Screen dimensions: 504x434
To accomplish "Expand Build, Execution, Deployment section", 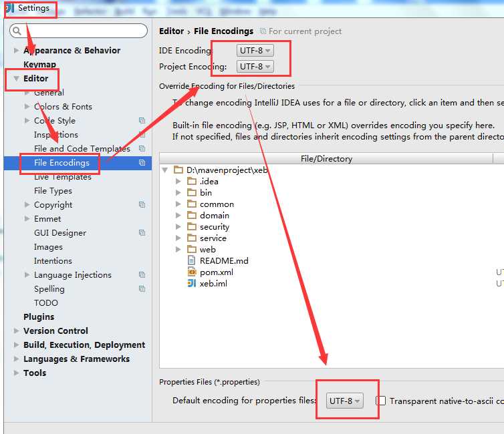I will [16, 345].
